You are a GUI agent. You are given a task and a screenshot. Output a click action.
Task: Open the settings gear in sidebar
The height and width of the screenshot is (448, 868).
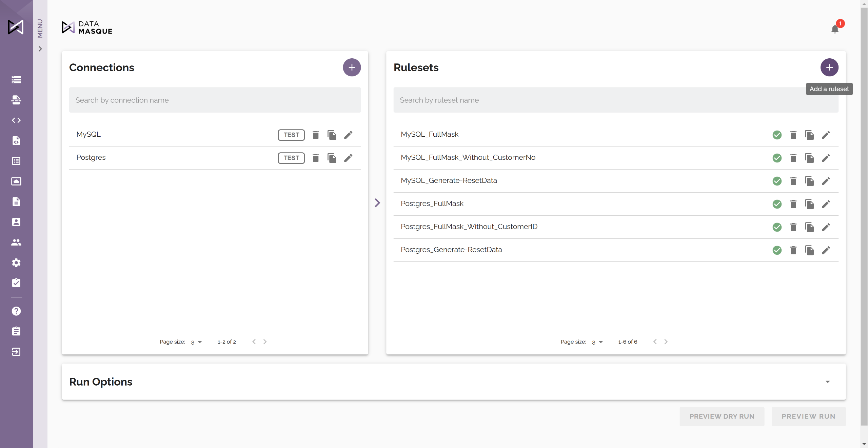16,263
